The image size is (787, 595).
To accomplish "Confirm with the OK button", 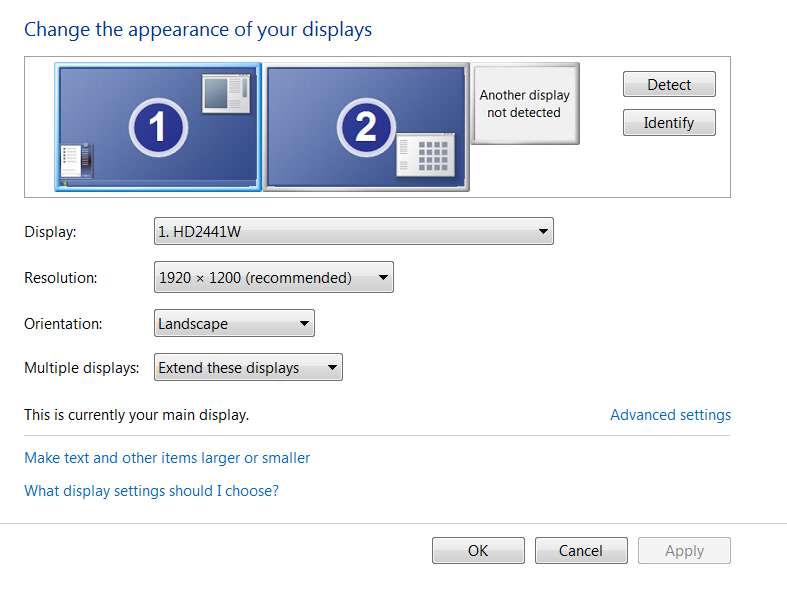I will coord(478,551).
